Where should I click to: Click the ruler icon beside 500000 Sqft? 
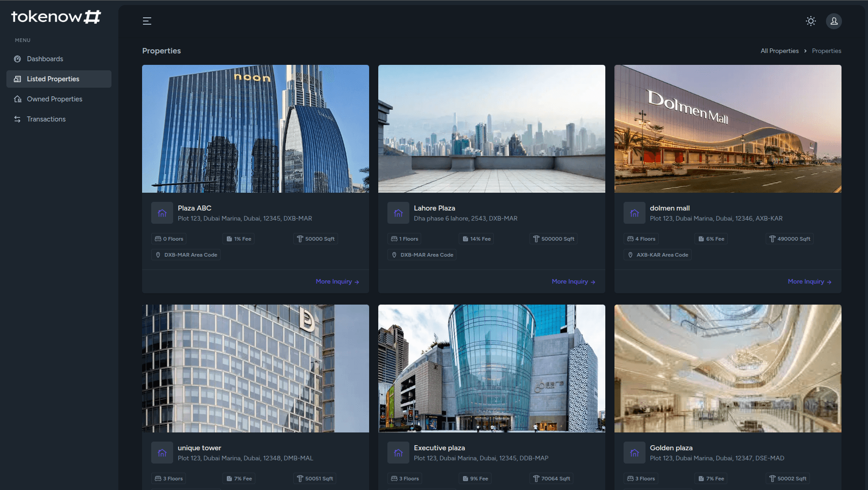(536, 238)
